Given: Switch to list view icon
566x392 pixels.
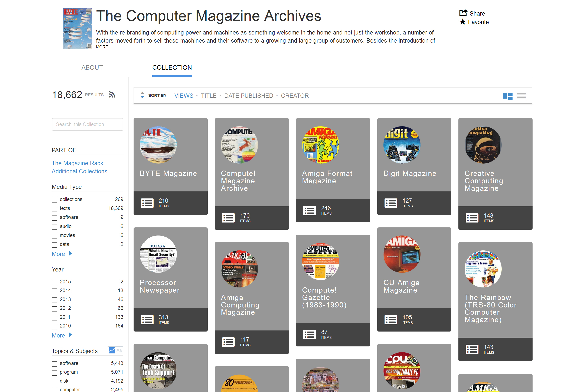Looking at the screenshot, I should pyautogui.click(x=521, y=96).
